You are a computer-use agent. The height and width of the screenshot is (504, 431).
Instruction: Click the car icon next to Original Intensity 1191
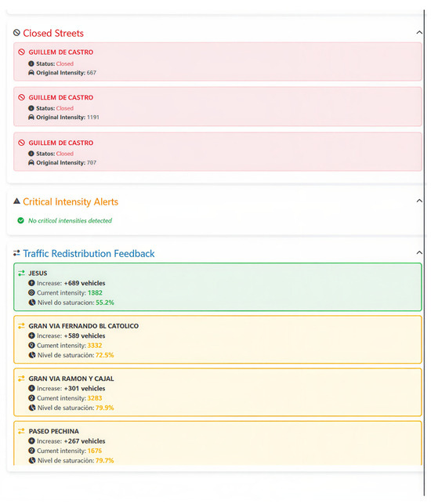click(x=31, y=118)
